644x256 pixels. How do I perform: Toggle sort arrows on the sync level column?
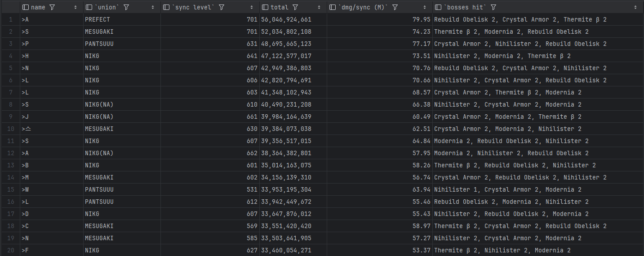tap(252, 8)
